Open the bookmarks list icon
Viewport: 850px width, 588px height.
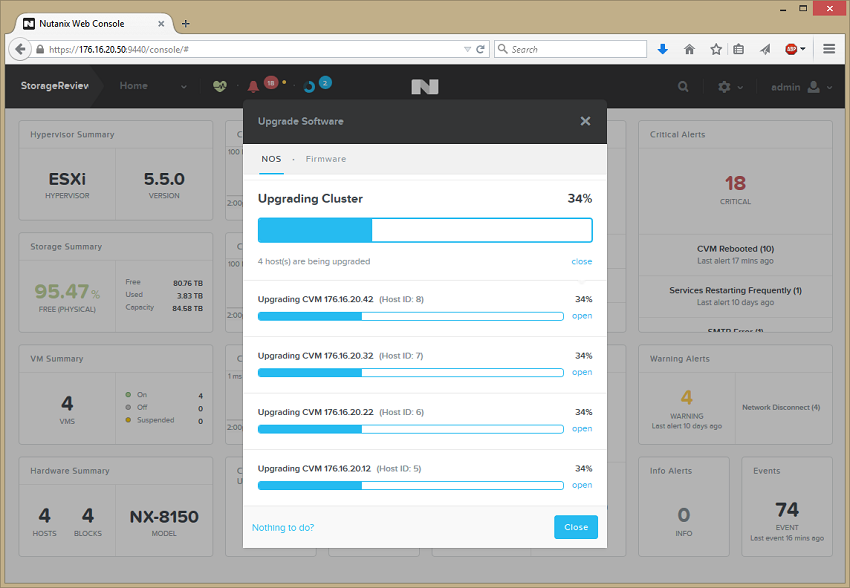tap(738, 49)
